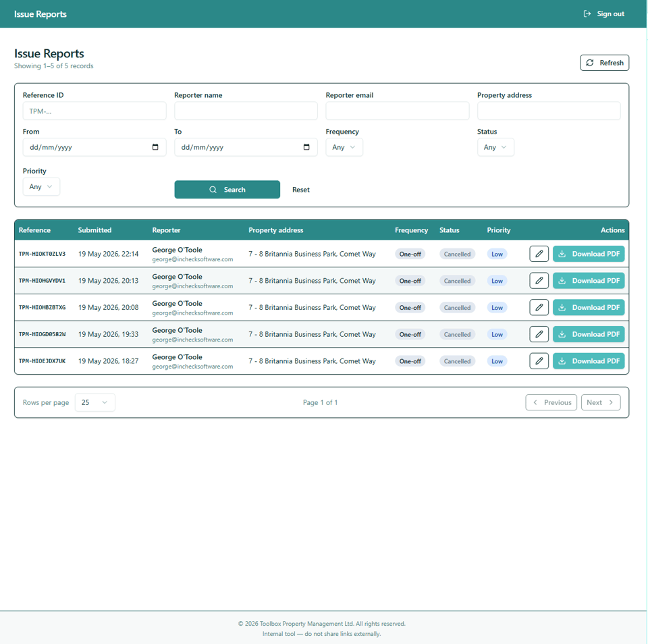Screen dimensions: 648x644
Task: Open the Status filter dropdown
Action: (495, 147)
